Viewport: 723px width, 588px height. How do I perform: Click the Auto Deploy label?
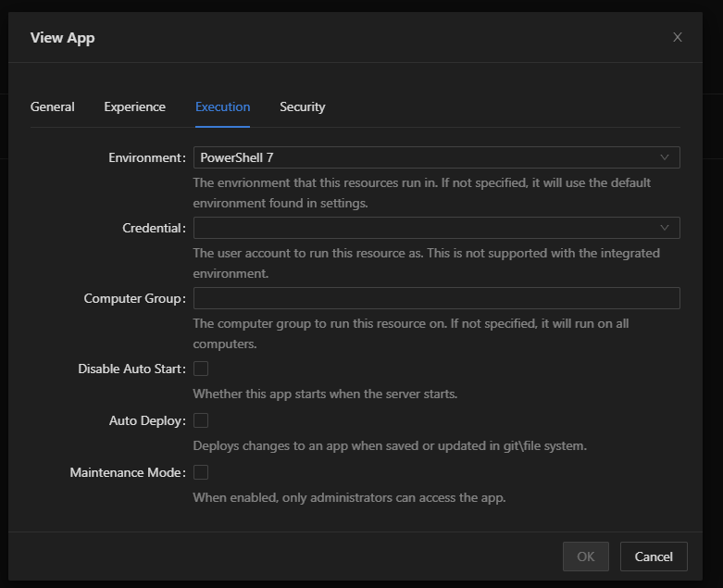(x=147, y=420)
